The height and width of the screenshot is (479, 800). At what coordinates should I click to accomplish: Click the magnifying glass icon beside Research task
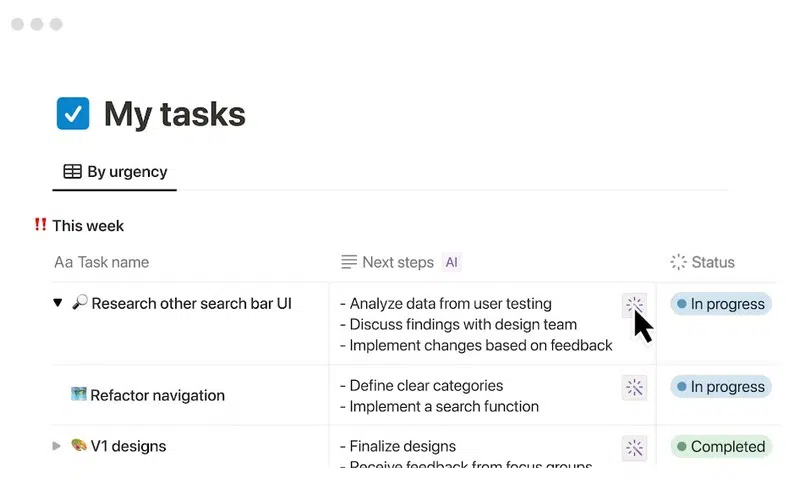tap(80, 303)
